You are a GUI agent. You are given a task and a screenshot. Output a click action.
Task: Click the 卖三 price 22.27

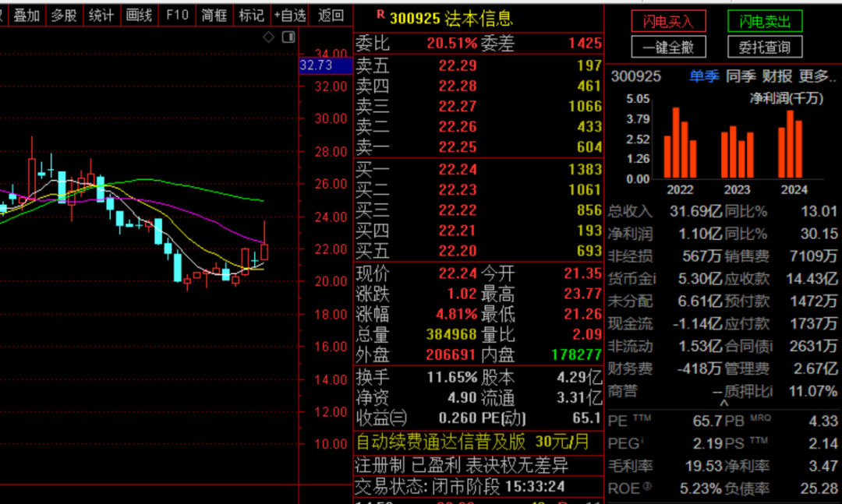coord(458,106)
